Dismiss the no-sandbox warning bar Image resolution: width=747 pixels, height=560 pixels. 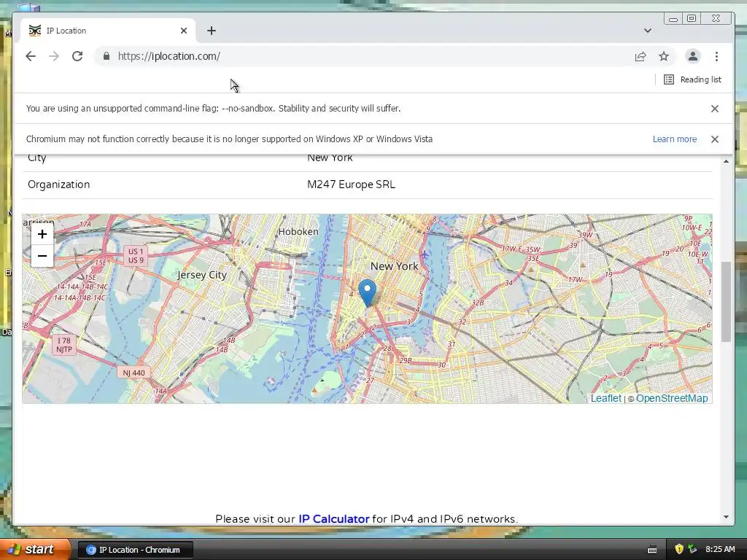[x=715, y=109]
